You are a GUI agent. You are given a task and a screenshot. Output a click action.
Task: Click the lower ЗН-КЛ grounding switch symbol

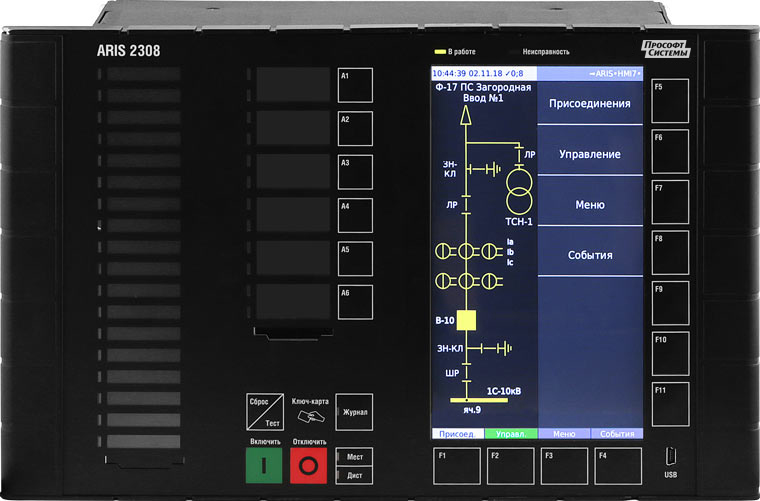pyautogui.click(x=489, y=348)
